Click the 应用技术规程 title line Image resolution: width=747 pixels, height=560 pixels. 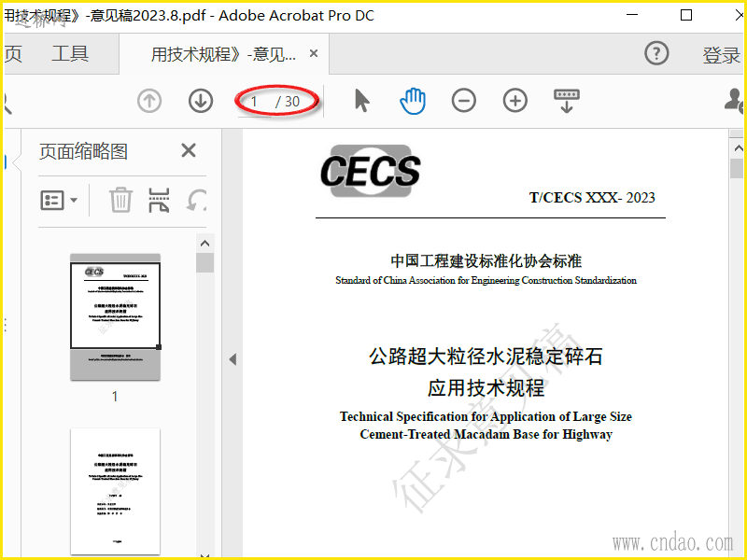486,388
